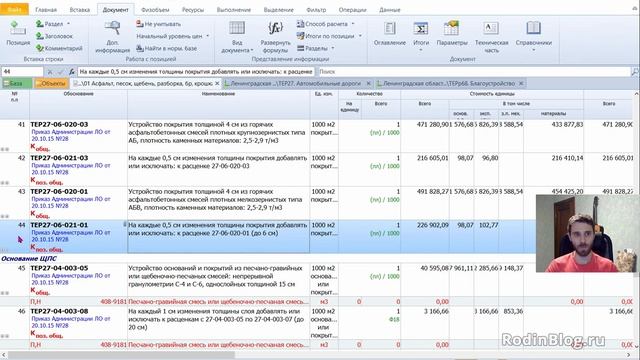
Task: Click Обоснование column header
Action: tap(78, 94)
